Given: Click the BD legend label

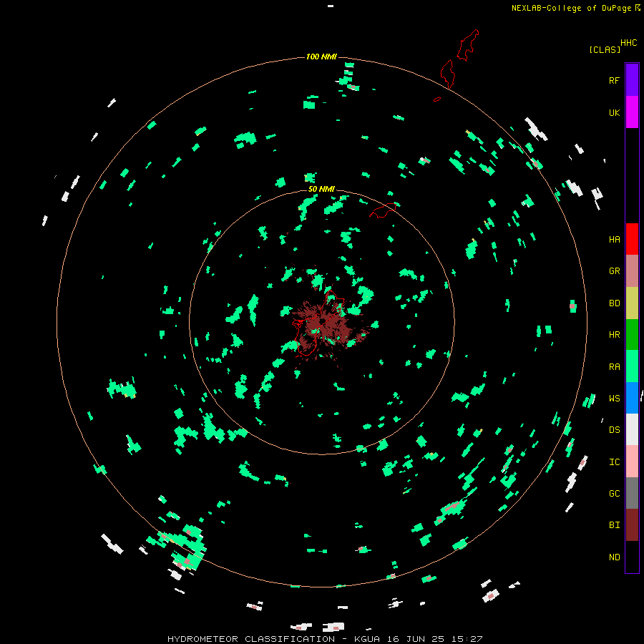Looking at the screenshot, I should point(614,303).
